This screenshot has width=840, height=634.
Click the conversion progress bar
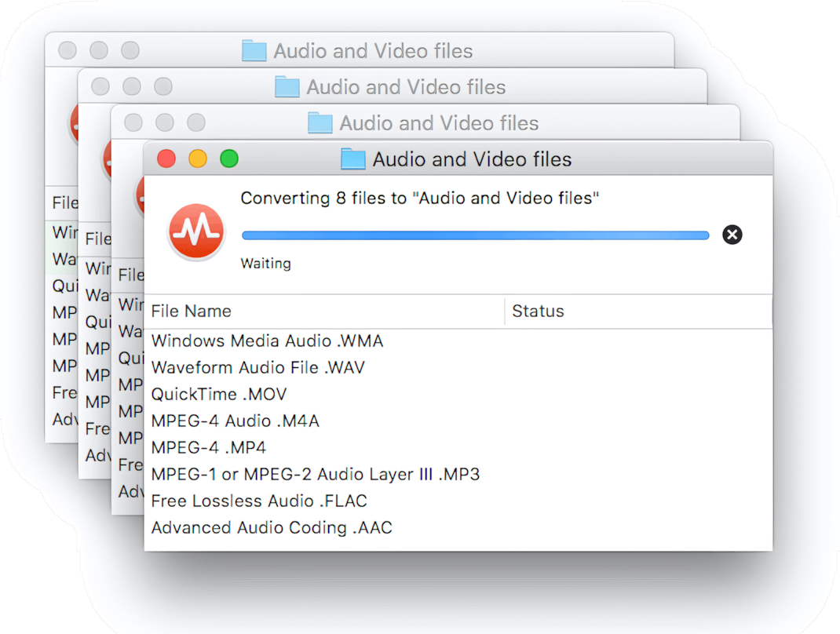pyautogui.click(x=475, y=234)
